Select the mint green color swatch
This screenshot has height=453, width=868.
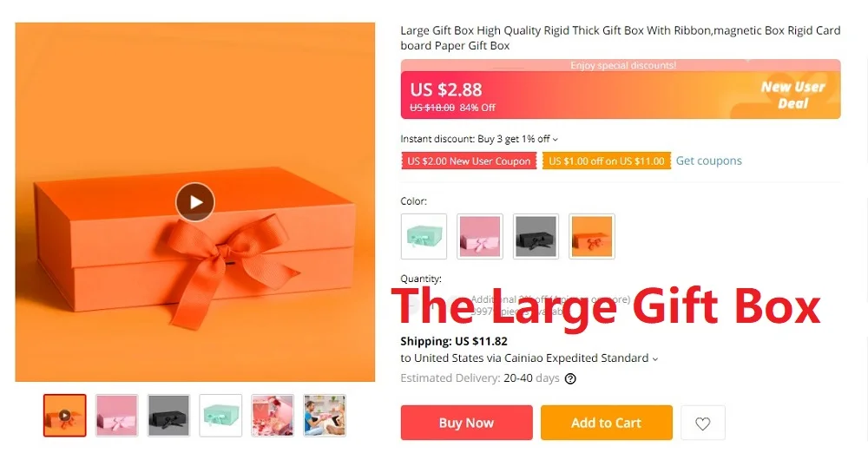click(424, 236)
